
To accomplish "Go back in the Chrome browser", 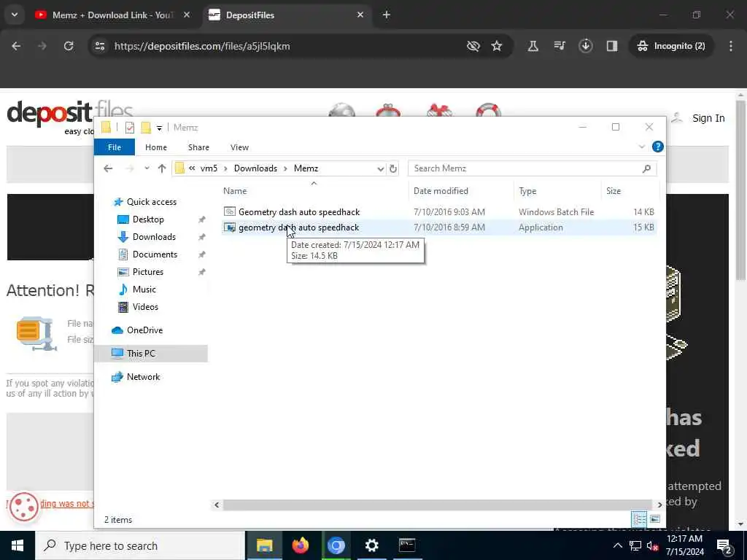I will point(16,46).
